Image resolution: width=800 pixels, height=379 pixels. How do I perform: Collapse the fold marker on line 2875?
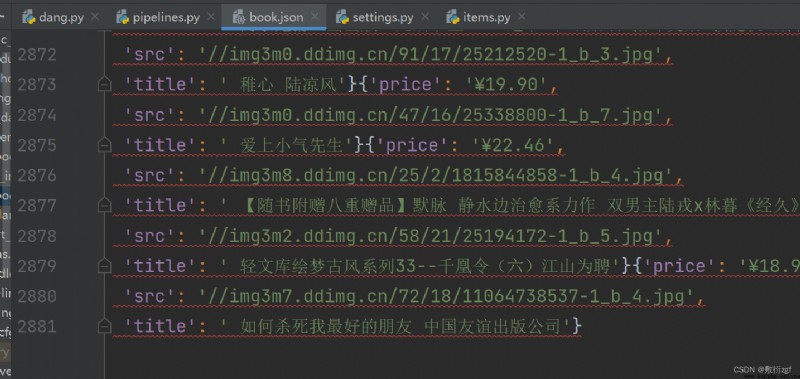(x=104, y=146)
